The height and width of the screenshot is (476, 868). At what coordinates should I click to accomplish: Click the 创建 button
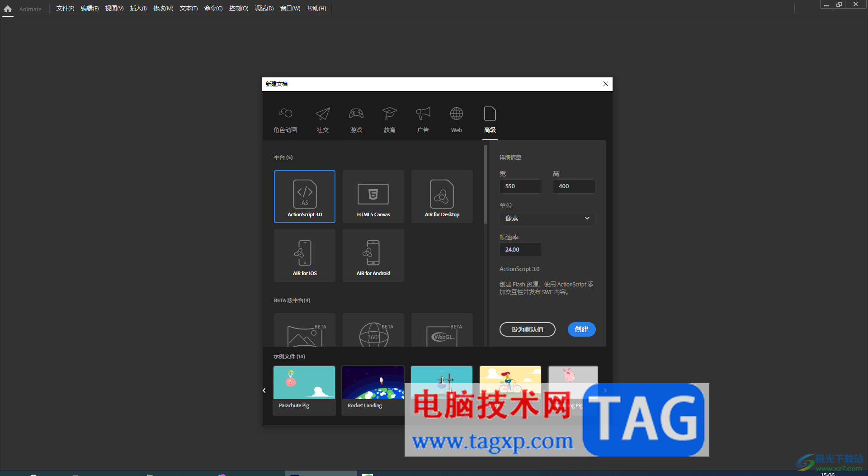point(581,329)
